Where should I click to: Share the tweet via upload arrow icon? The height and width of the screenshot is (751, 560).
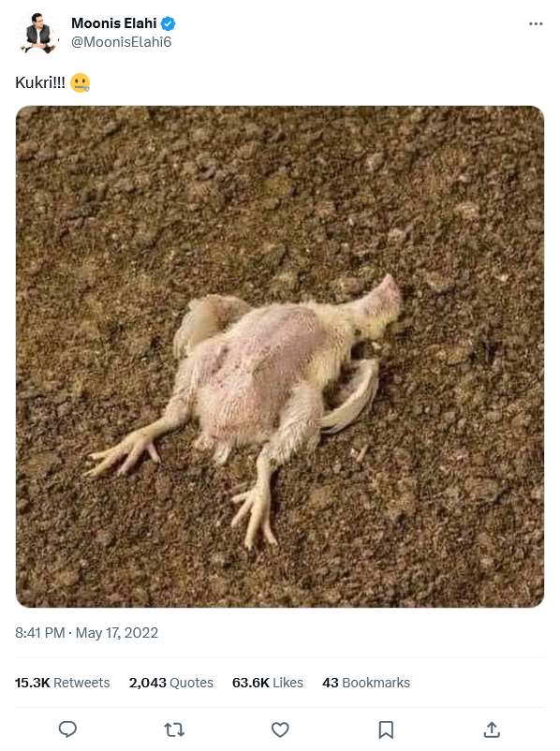tap(492, 729)
